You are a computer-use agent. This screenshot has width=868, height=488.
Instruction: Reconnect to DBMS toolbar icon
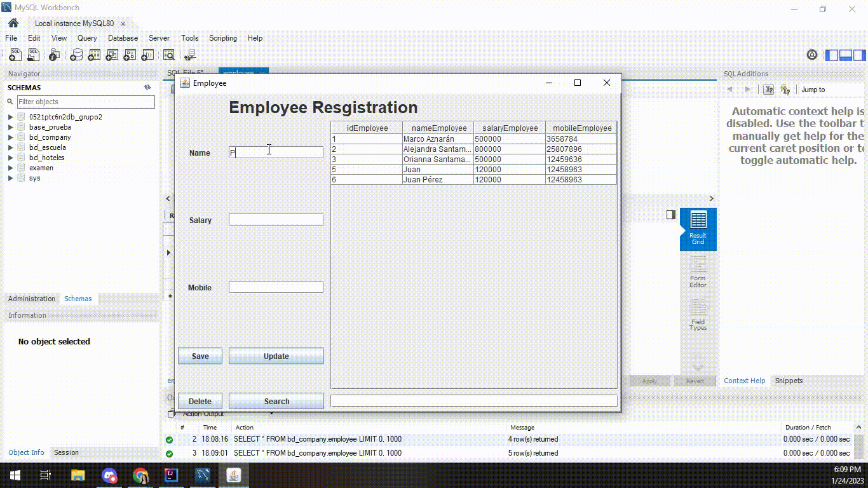pos(190,55)
